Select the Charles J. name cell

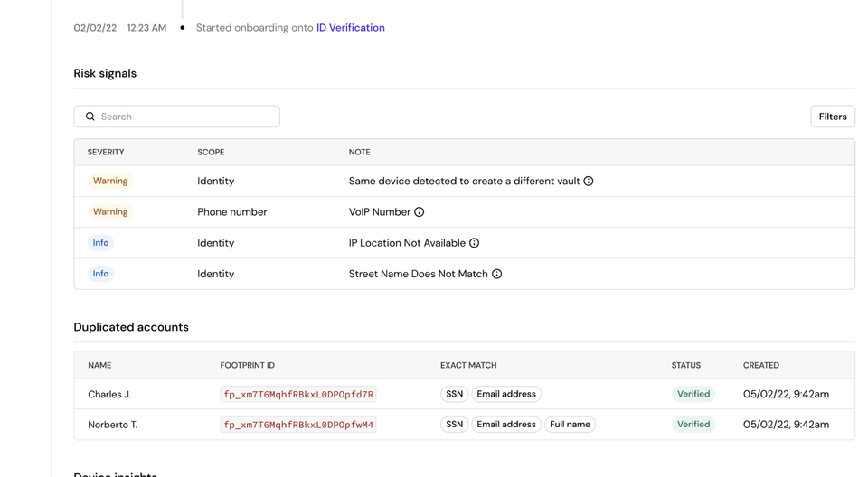(109, 395)
